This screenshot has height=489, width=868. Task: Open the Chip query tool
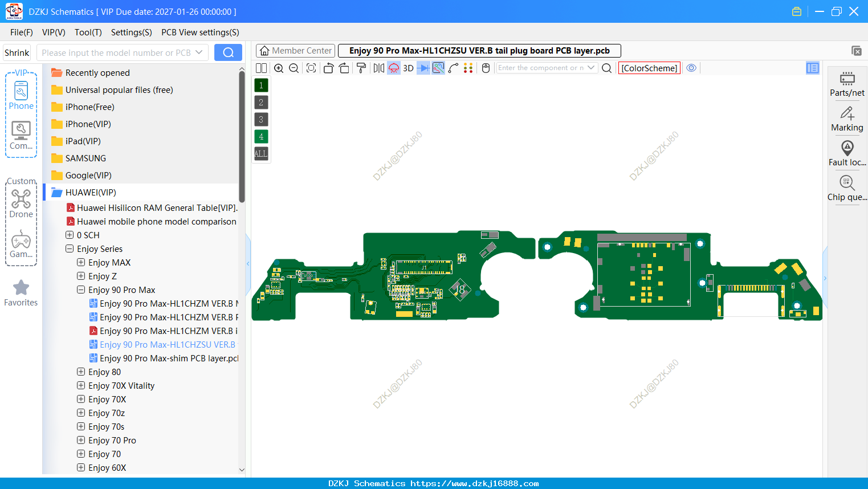[x=847, y=189]
